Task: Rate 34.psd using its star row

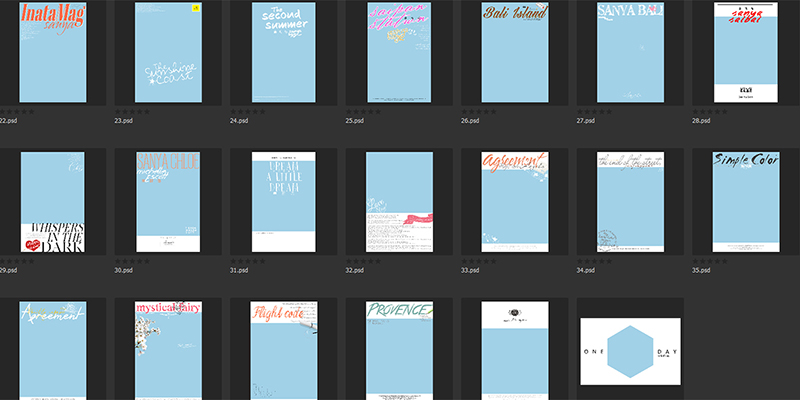Action: (595, 261)
